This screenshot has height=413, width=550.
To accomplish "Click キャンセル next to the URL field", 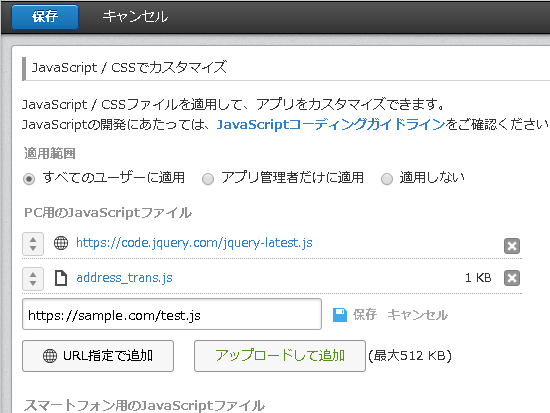I will tap(417, 315).
